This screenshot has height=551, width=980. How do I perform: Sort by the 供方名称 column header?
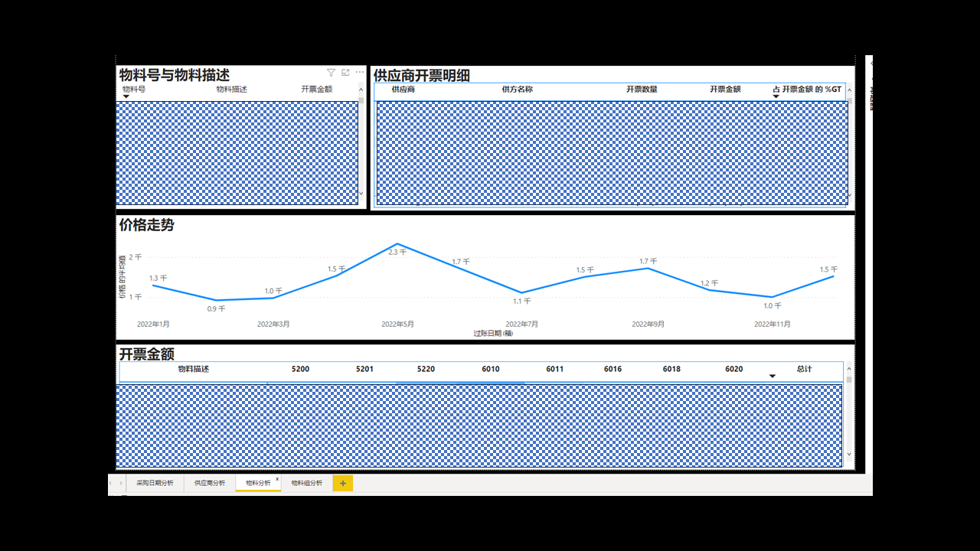pyautogui.click(x=517, y=89)
